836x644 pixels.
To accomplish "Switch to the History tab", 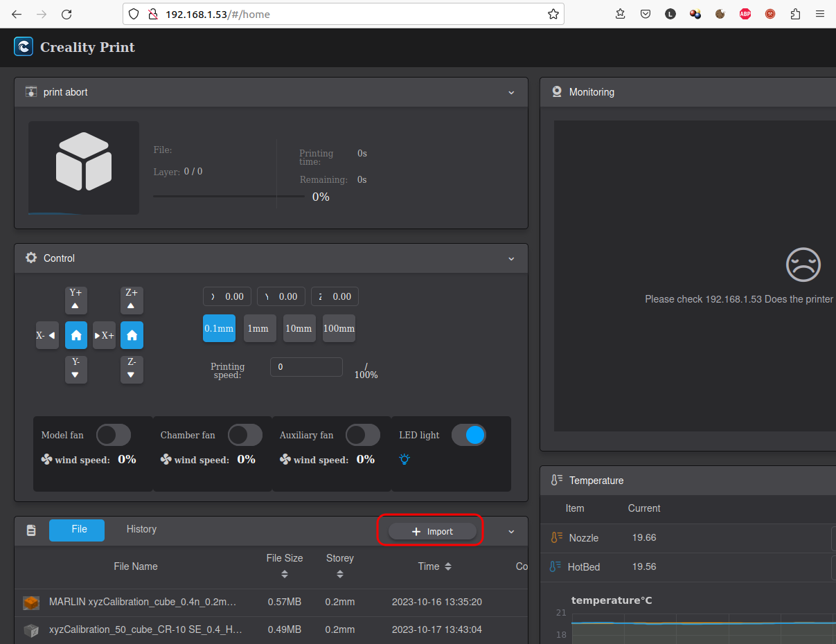I will coord(141,529).
